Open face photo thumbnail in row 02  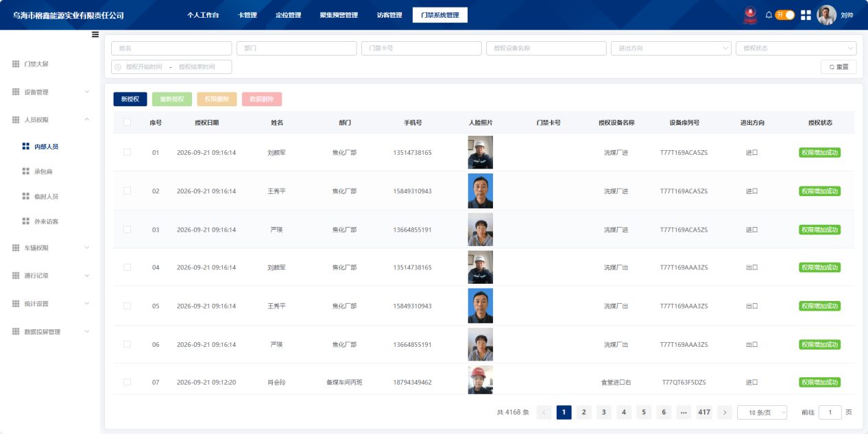tap(480, 191)
